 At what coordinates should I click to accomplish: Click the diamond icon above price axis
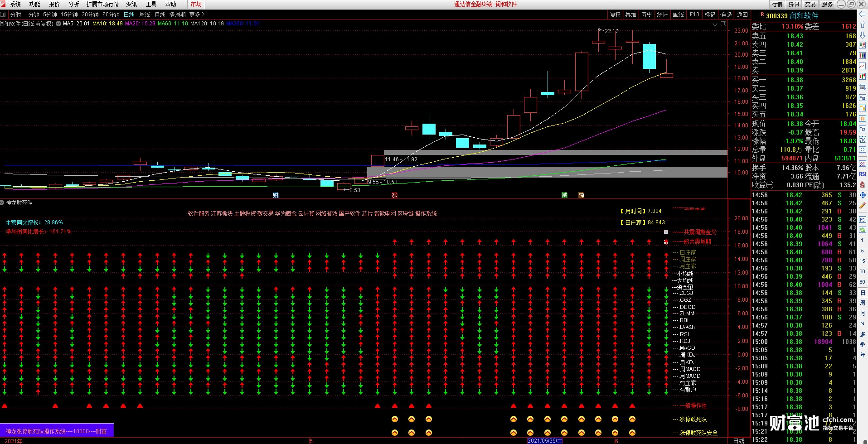715,24
